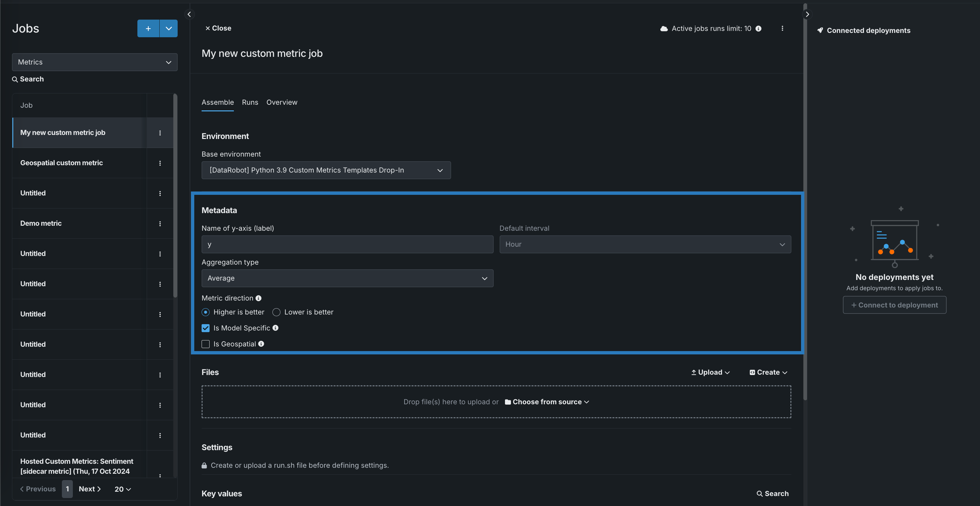This screenshot has height=506, width=980.
Task: Select Lower is better radio option
Action: [x=276, y=312]
